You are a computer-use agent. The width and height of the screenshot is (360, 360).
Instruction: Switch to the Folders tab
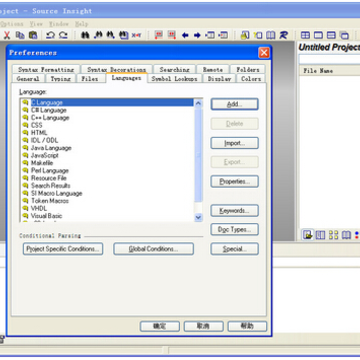(248, 69)
